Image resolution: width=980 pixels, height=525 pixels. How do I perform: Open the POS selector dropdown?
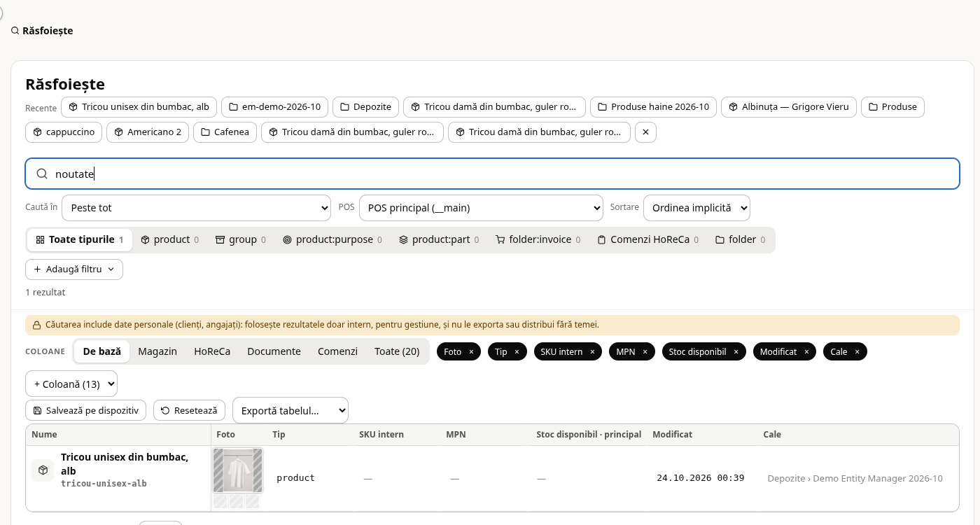pos(481,208)
